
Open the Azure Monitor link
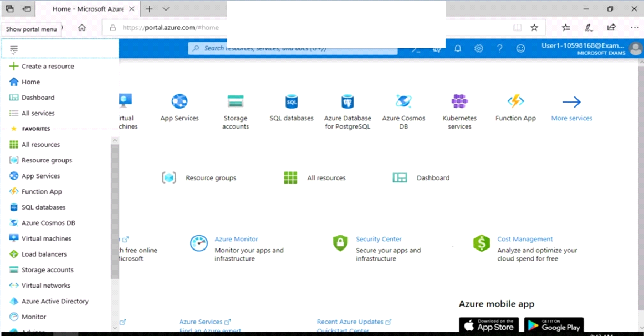pos(236,239)
